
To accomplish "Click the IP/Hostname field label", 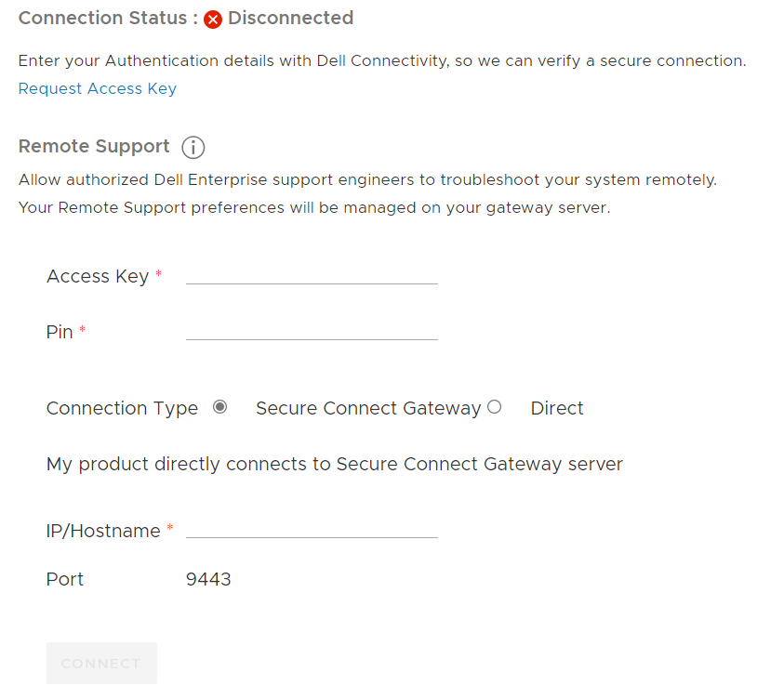I will pyautogui.click(x=102, y=530).
